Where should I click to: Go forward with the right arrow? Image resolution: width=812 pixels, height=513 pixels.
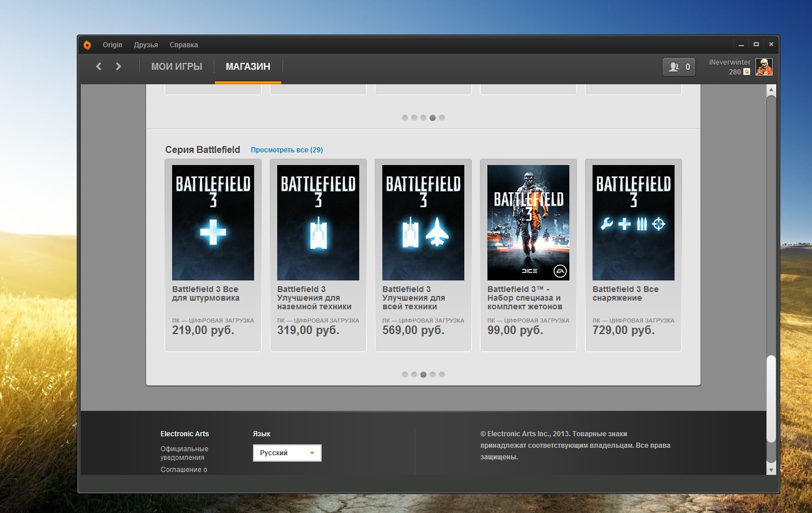click(118, 66)
